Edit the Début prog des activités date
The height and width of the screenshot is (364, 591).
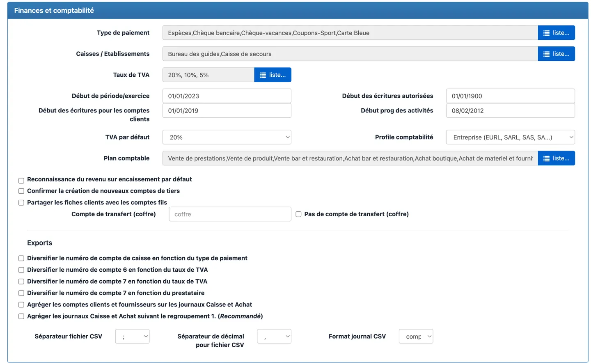pos(510,110)
